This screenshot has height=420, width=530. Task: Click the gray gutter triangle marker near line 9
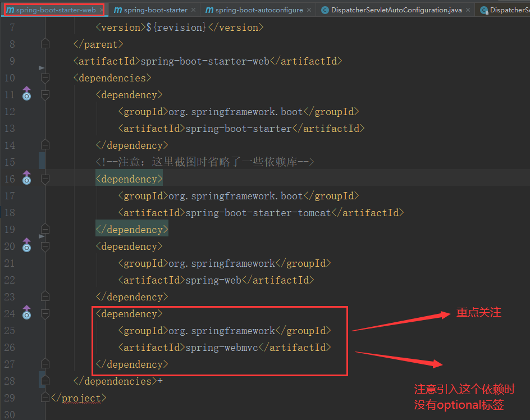pos(42,68)
